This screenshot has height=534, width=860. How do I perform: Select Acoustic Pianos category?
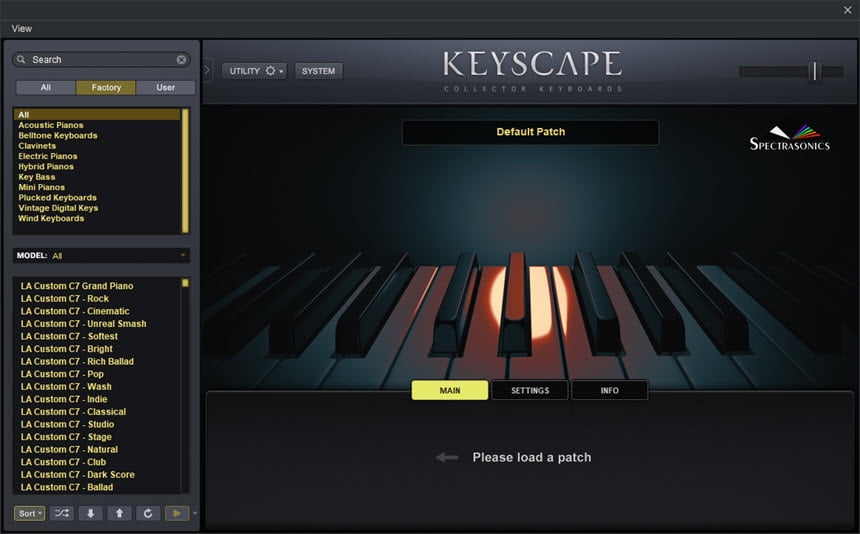[51, 125]
